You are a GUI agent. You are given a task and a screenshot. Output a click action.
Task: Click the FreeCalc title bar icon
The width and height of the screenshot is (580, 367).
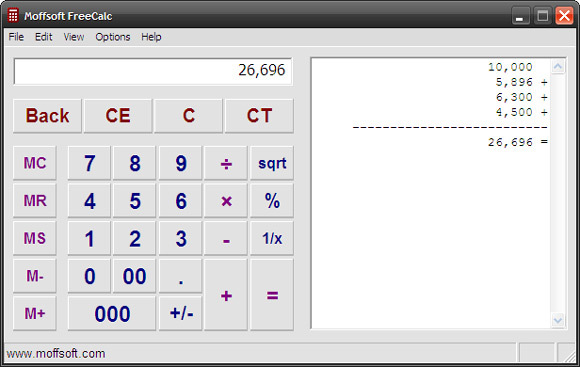[x=13, y=16]
